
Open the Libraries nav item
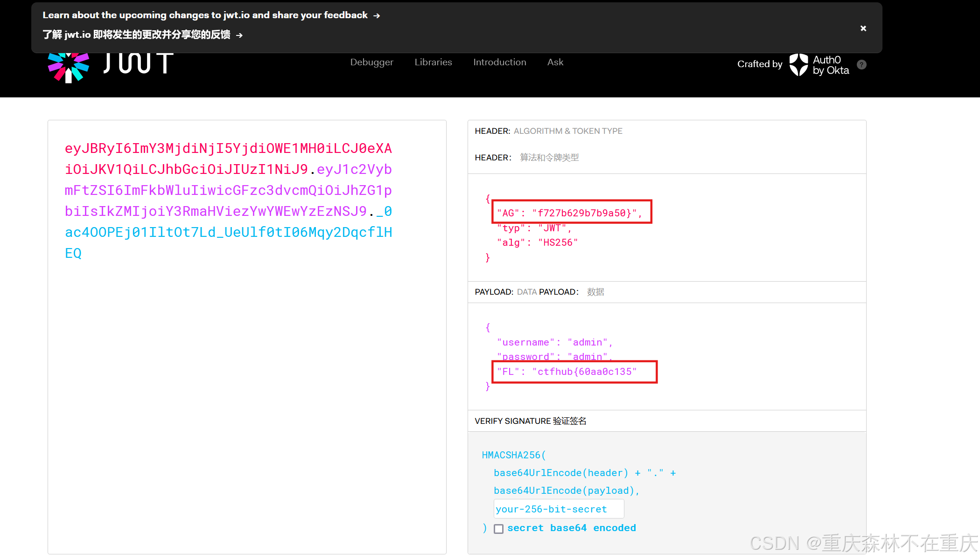tap(433, 62)
